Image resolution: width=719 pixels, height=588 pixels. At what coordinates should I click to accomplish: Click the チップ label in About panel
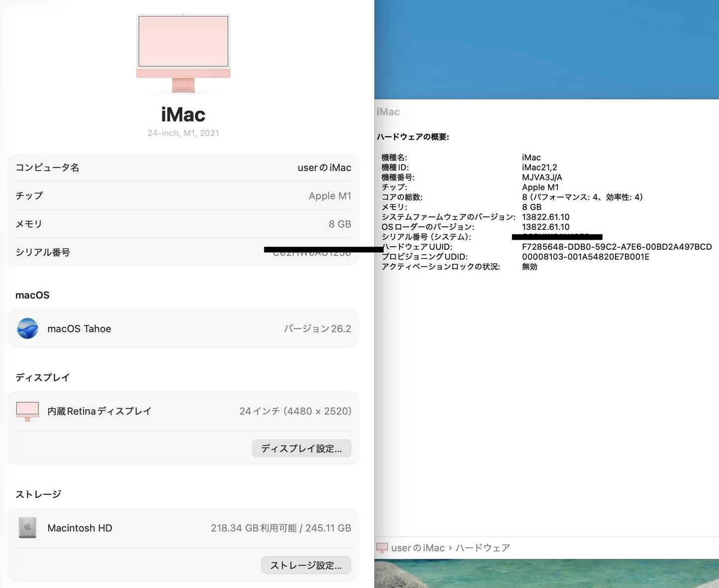[29, 196]
